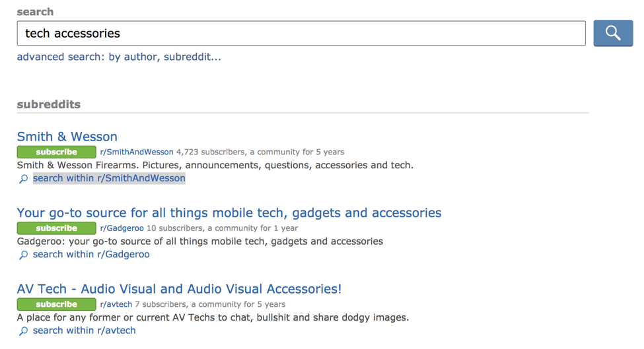This screenshot has height=349, width=644.
Task: Visit the r/avtech community link
Action: [116, 304]
